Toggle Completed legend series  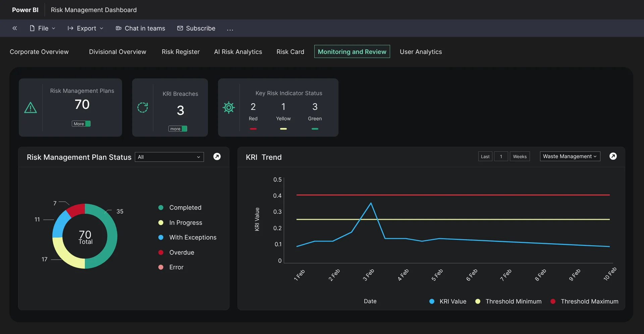(x=180, y=207)
